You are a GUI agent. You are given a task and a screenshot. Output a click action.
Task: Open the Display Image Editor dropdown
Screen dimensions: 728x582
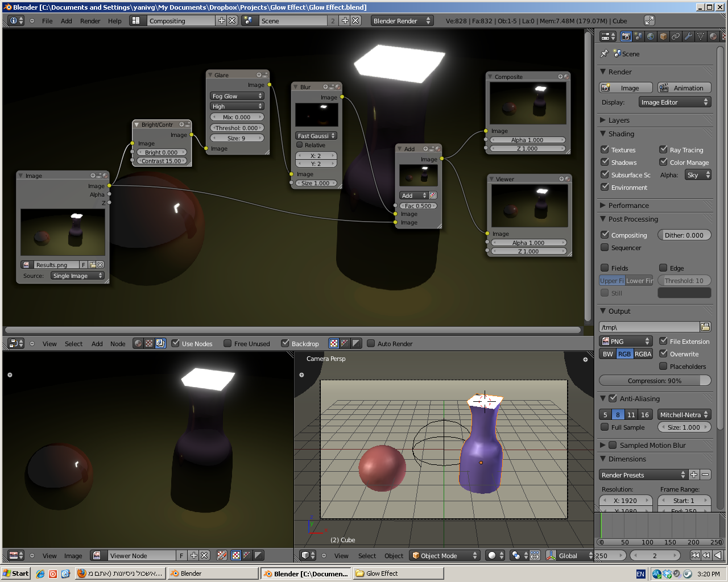pos(674,102)
